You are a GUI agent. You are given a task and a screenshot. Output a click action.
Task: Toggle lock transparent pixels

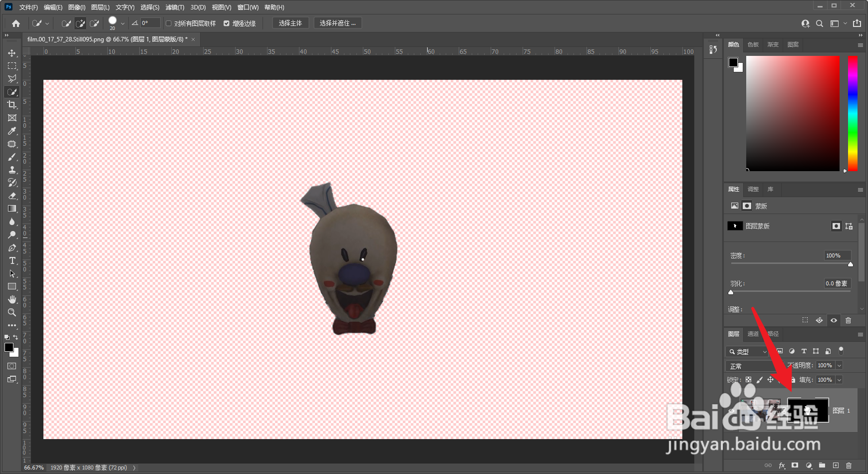click(748, 380)
